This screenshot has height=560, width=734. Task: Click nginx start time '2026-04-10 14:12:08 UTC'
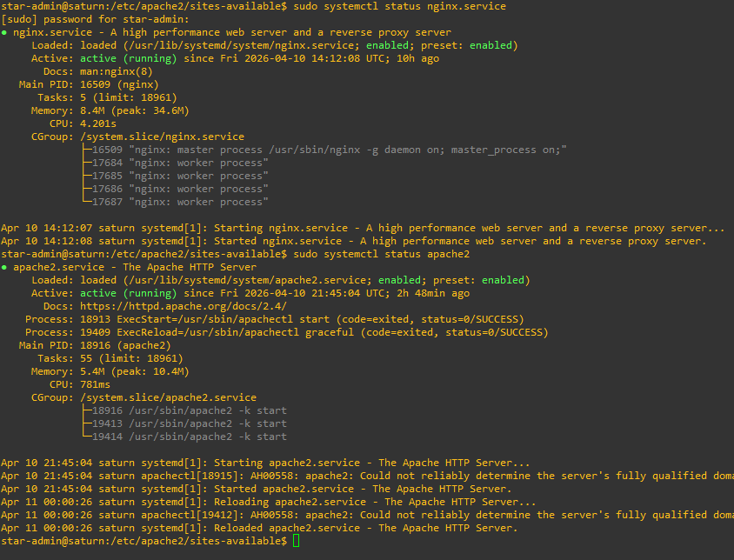pos(316,58)
